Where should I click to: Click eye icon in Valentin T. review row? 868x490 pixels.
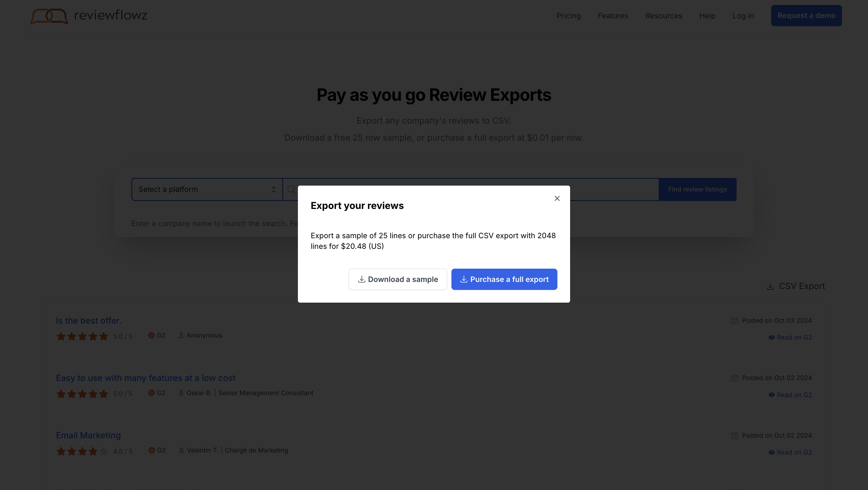pyautogui.click(x=772, y=452)
